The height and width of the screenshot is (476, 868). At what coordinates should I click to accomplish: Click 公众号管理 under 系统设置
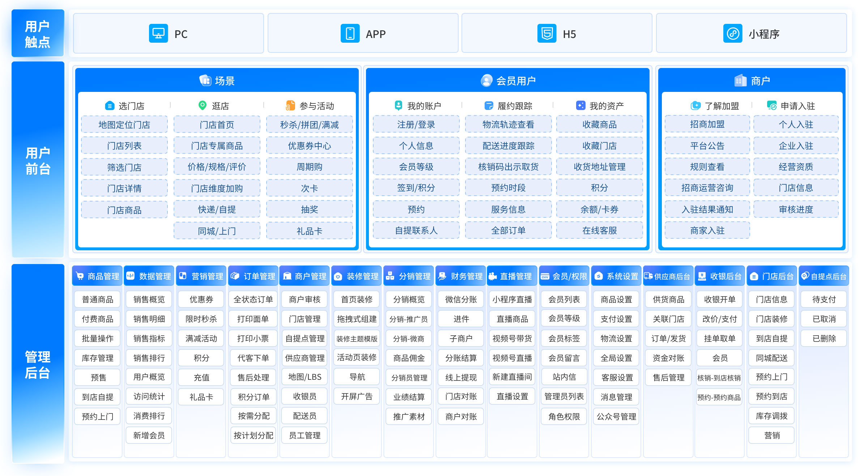click(x=617, y=416)
